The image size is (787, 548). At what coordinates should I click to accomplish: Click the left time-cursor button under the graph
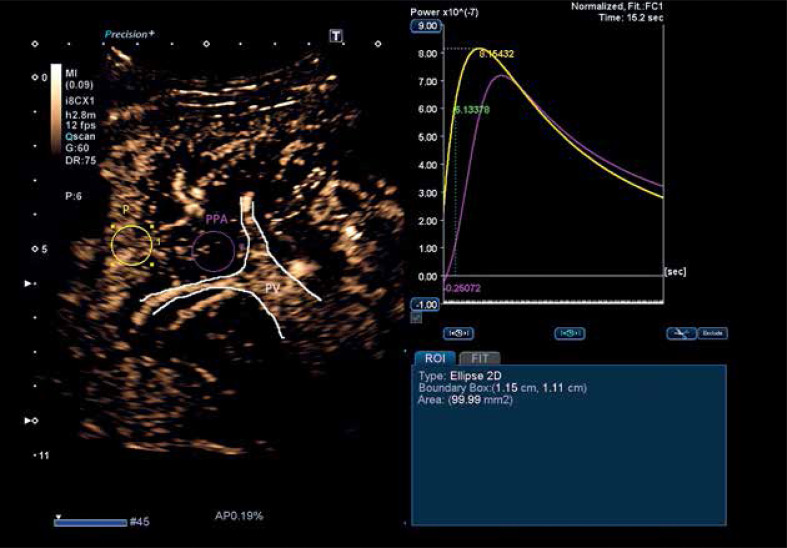coord(458,333)
